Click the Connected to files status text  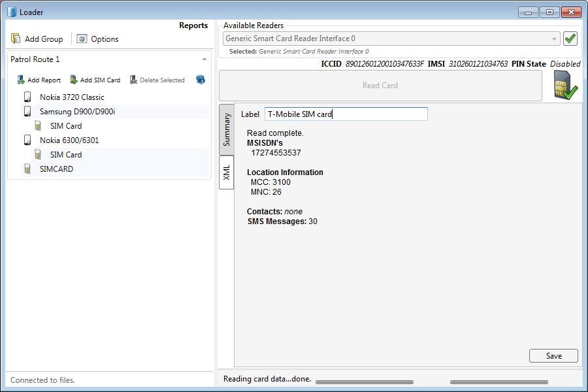(42, 380)
